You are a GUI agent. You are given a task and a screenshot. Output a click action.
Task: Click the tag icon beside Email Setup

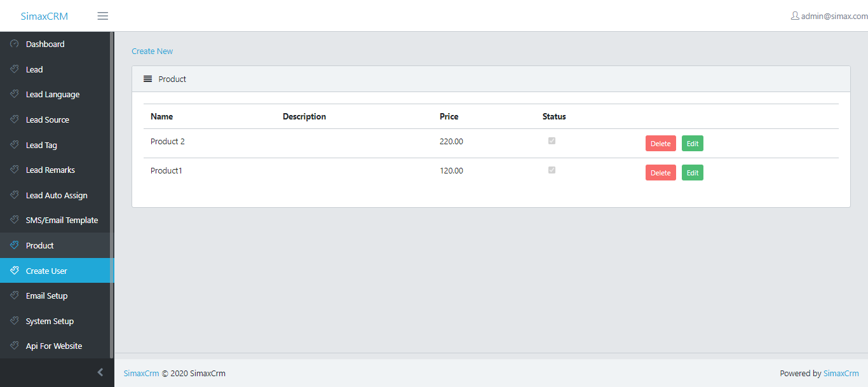(x=15, y=295)
